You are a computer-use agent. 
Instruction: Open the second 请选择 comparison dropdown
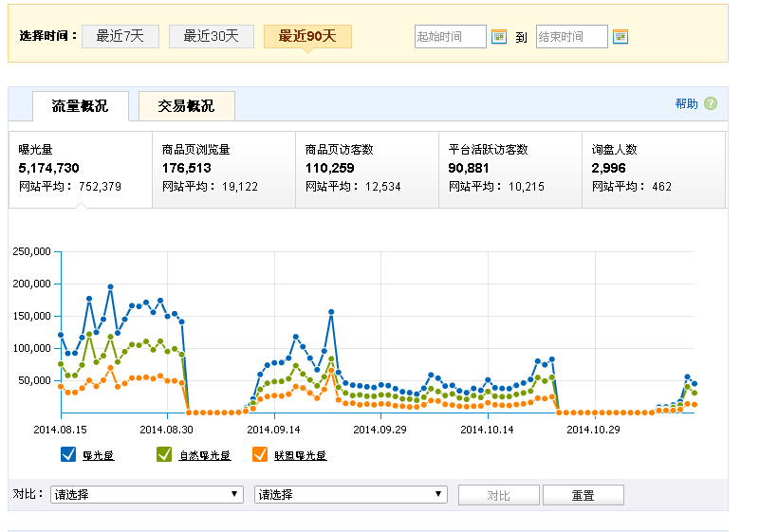[351, 494]
